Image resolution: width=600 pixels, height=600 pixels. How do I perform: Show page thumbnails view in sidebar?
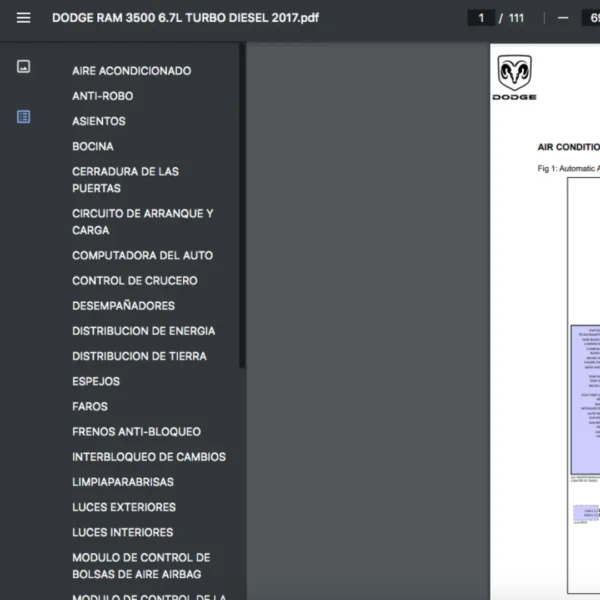coord(23,67)
